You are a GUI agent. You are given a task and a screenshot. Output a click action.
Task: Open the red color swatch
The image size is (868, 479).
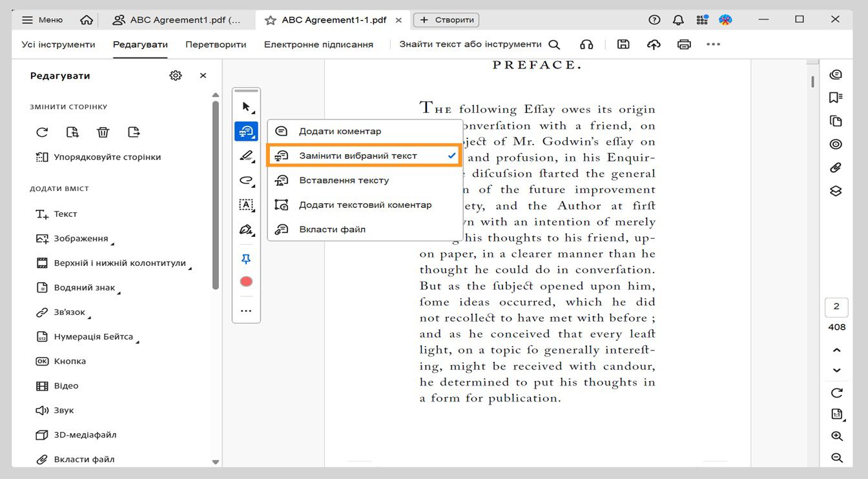(x=246, y=281)
